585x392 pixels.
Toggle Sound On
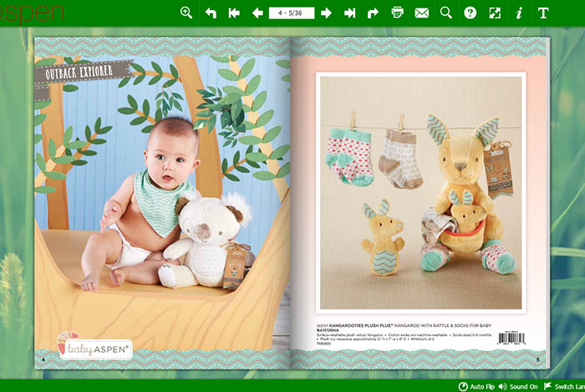coord(518,386)
